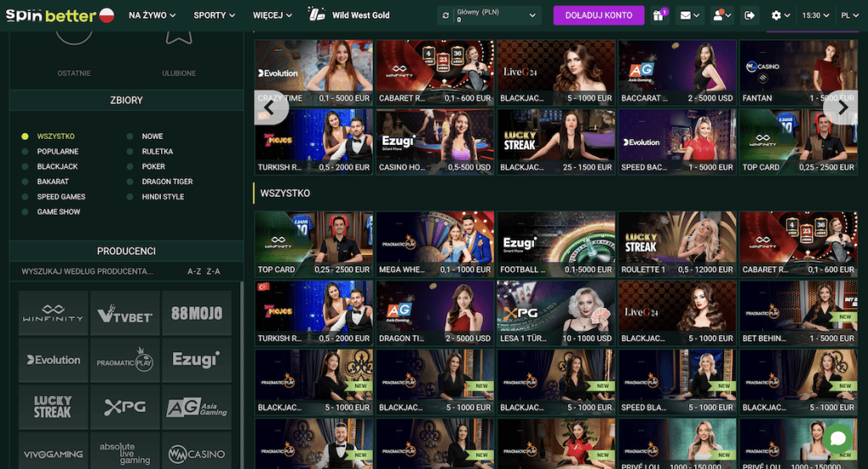Open the Wild West Gold promo
Screen dimensions: 868x469
349,15
